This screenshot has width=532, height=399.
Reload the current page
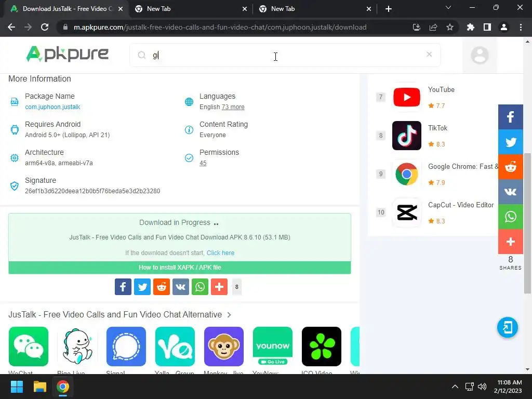(45, 27)
